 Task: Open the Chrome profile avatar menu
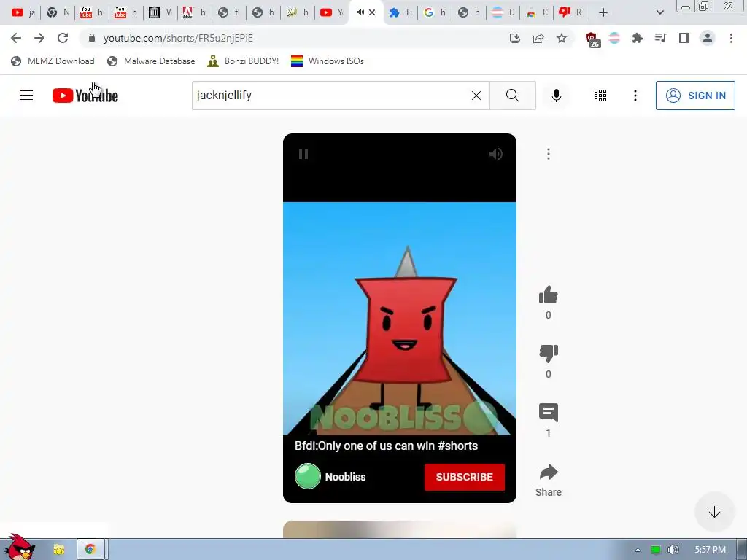(x=708, y=38)
